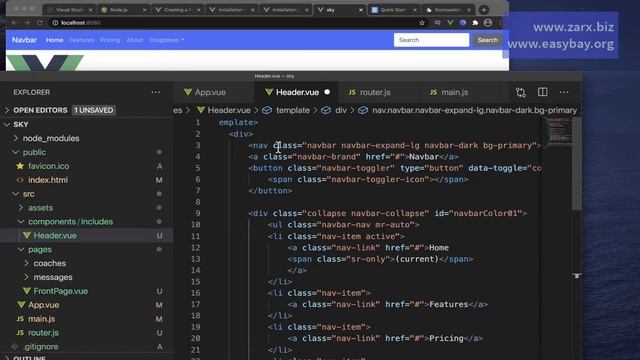Click navbarColor01 id in code line 9
640x360 pixels.
coord(485,213)
